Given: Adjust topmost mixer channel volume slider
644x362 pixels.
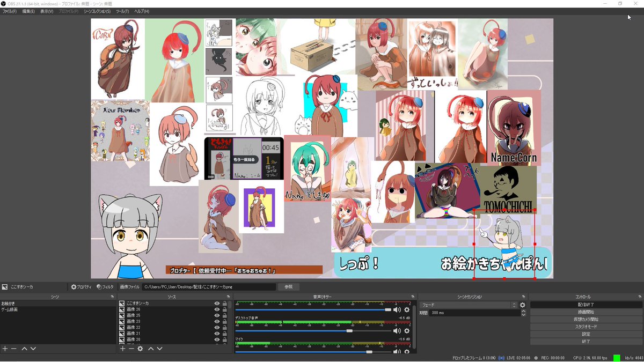Looking at the screenshot, I should (x=388, y=309).
